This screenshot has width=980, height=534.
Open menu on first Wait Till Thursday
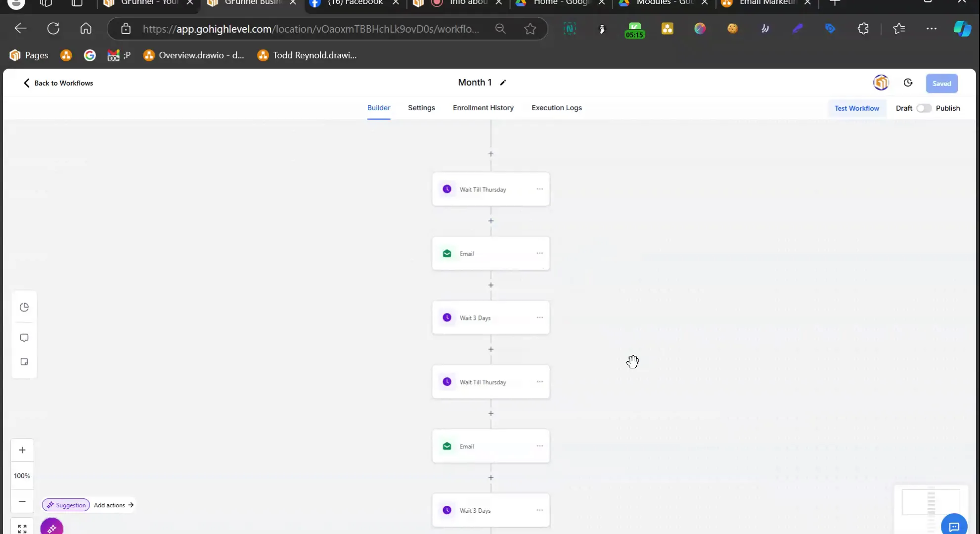539,189
